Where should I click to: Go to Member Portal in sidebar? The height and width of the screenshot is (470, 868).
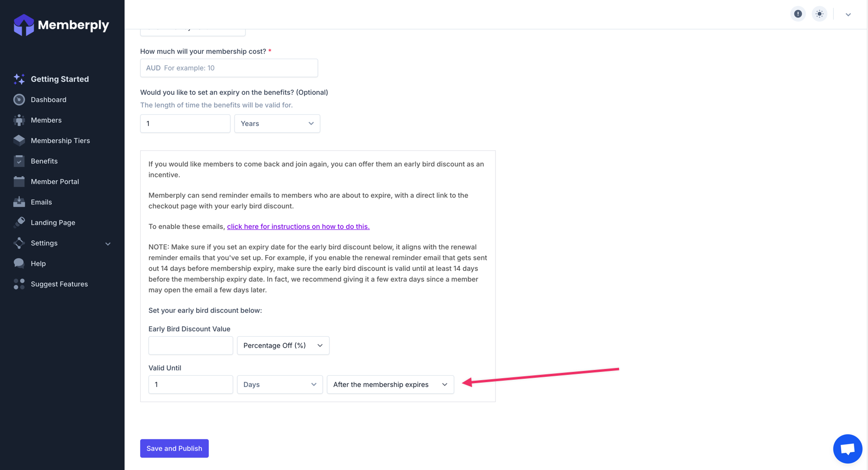55,182
